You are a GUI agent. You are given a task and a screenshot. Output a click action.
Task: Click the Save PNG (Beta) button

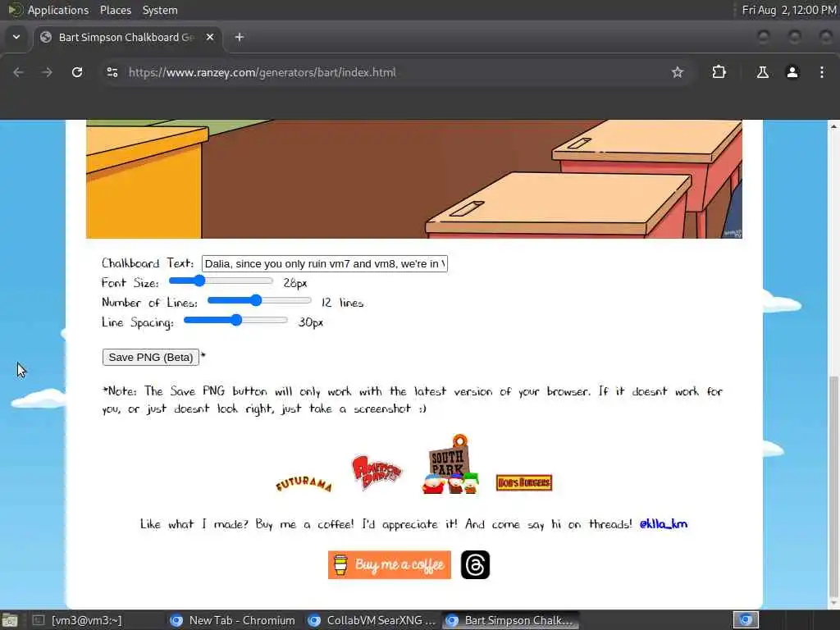click(151, 358)
